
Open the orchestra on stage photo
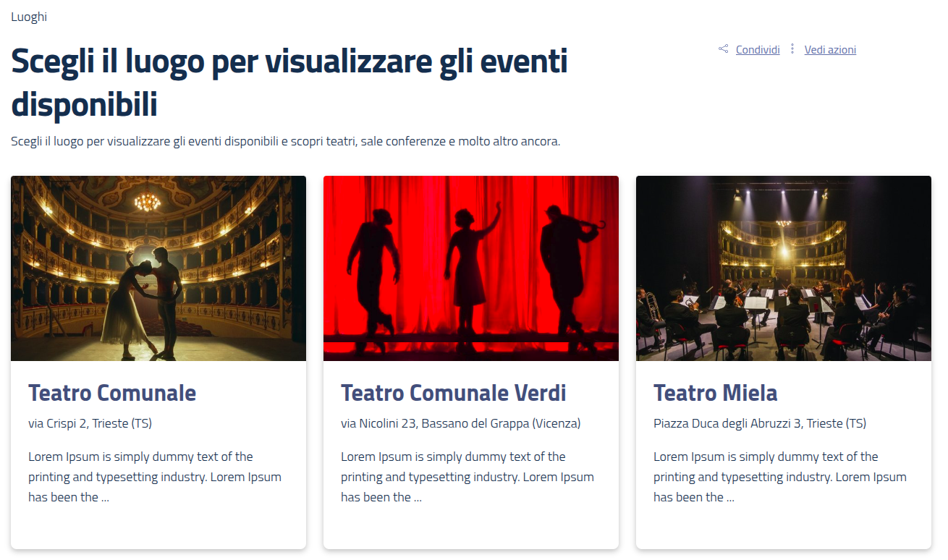tap(784, 268)
